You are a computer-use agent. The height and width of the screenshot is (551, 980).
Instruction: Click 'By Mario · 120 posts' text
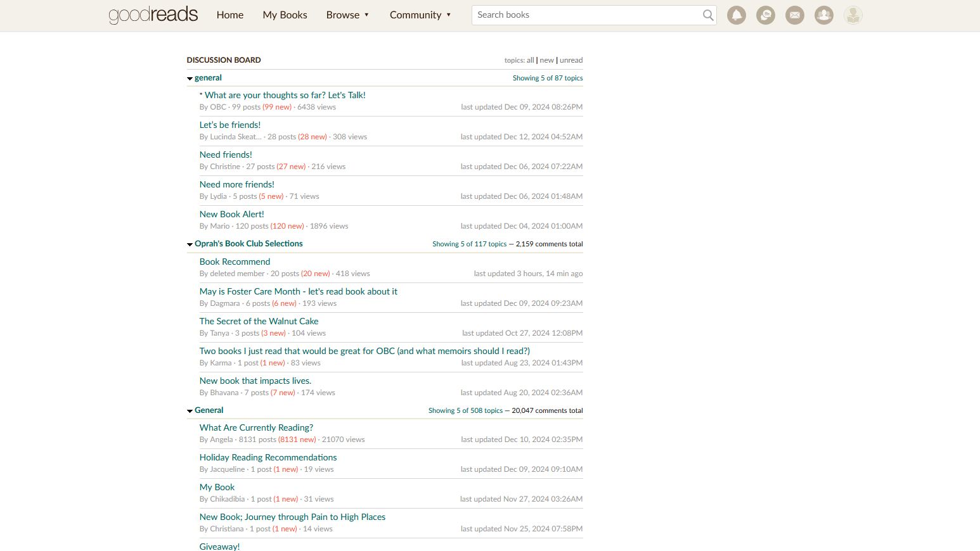(234, 226)
